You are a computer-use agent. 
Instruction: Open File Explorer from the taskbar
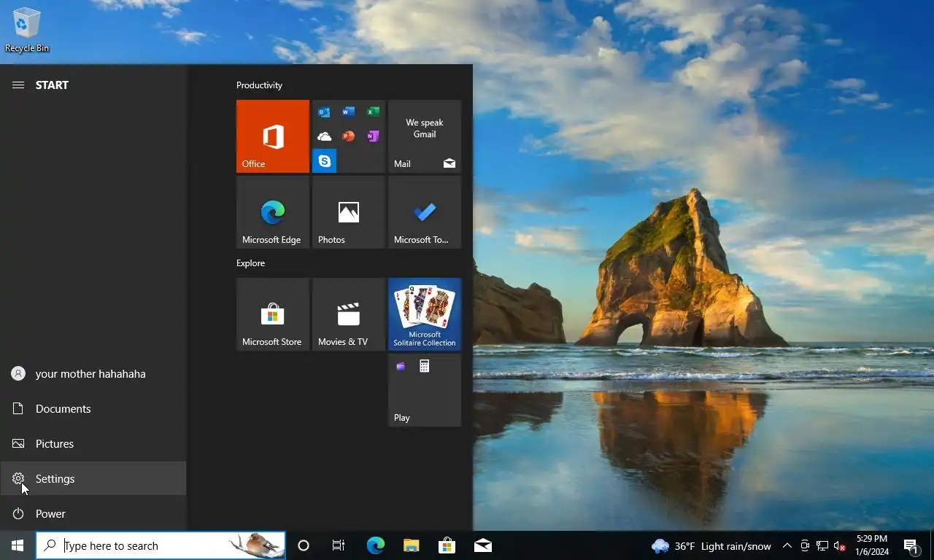411,545
